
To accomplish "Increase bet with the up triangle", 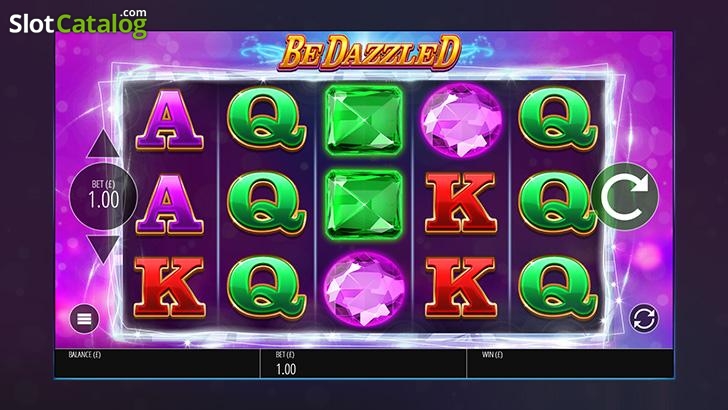I will pos(103,143).
